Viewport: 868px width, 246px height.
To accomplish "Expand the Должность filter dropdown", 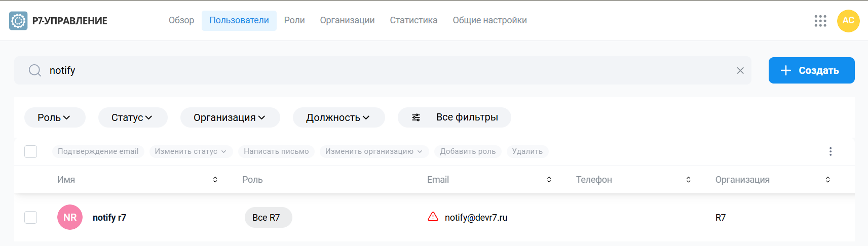I will 338,117.
